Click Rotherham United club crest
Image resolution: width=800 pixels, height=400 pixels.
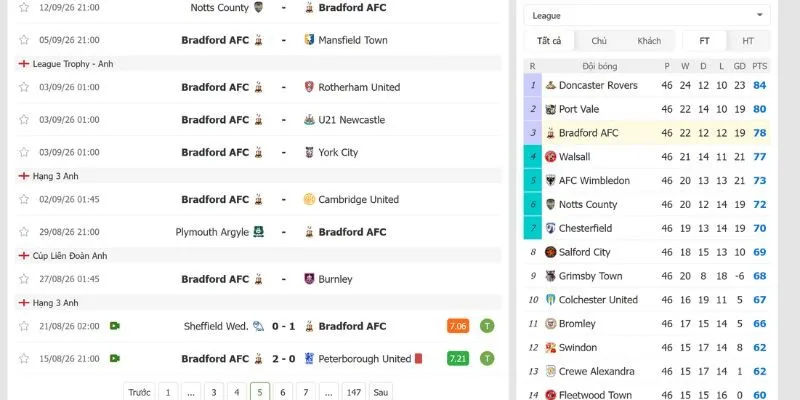(309, 87)
